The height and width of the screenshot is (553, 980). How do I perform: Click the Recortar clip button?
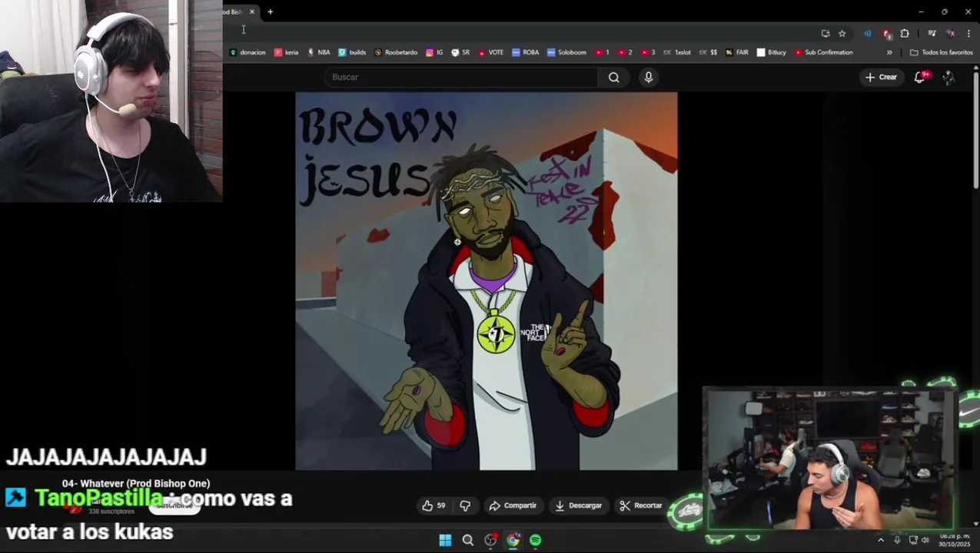641,505
